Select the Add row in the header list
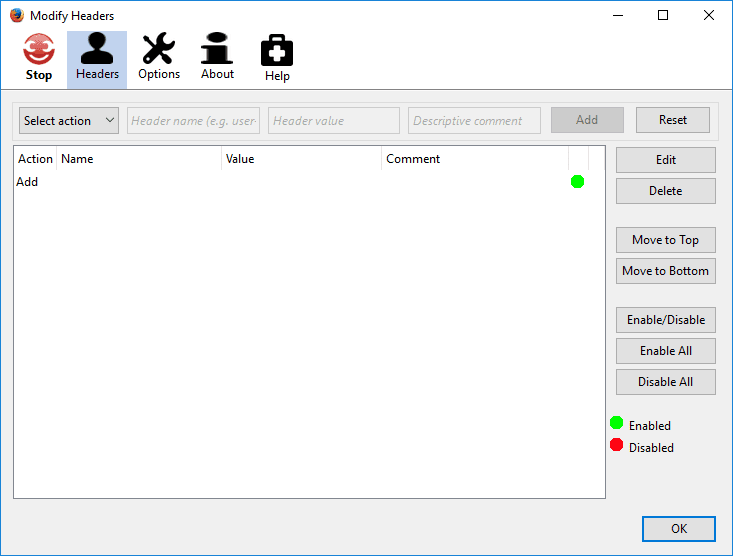This screenshot has width=733, height=556. 309,182
